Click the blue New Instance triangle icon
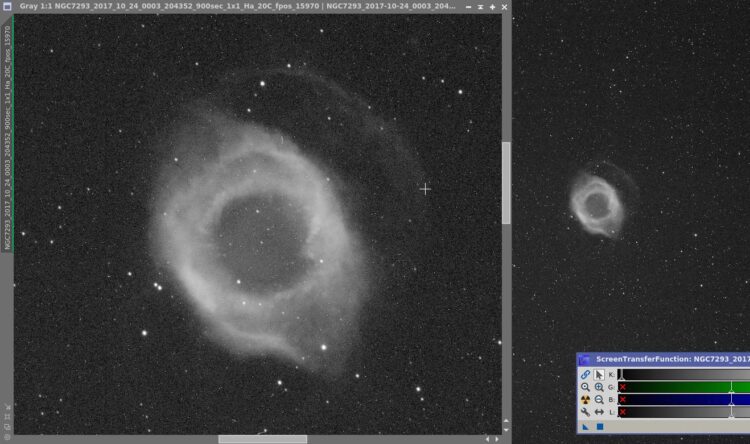Viewport: 750px width, 444px height. (585, 427)
